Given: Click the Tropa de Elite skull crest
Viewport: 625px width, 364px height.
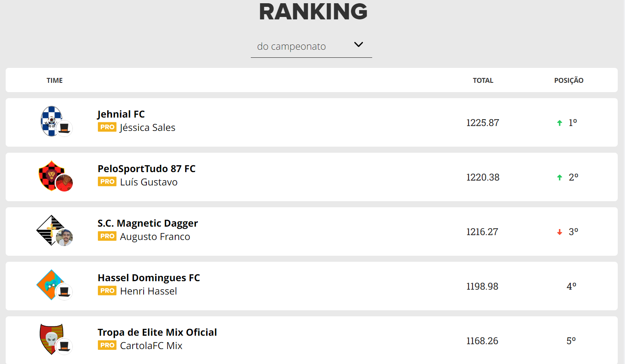Looking at the screenshot, I should 51,339.
